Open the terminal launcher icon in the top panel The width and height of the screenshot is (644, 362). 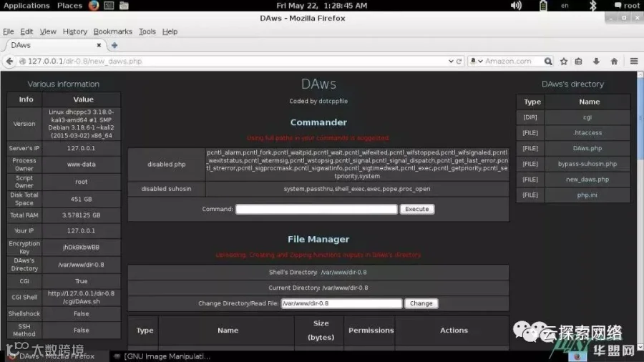[109, 5]
